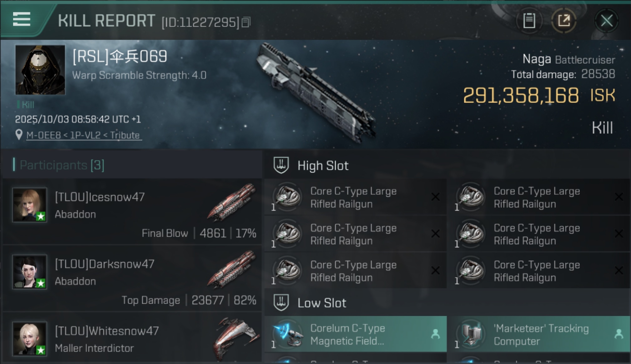Select the first Core C-Type Large Rifled Railgun
631x364 pixels.
(x=355, y=197)
